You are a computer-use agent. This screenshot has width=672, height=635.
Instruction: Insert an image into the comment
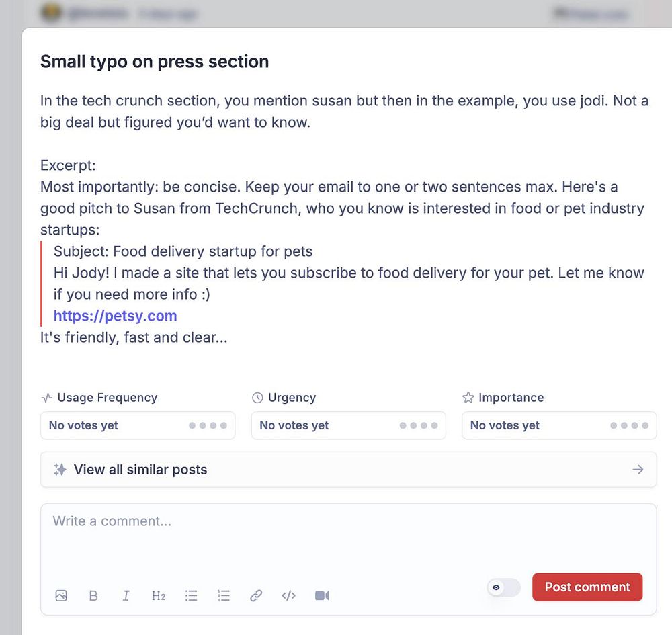[61, 595]
